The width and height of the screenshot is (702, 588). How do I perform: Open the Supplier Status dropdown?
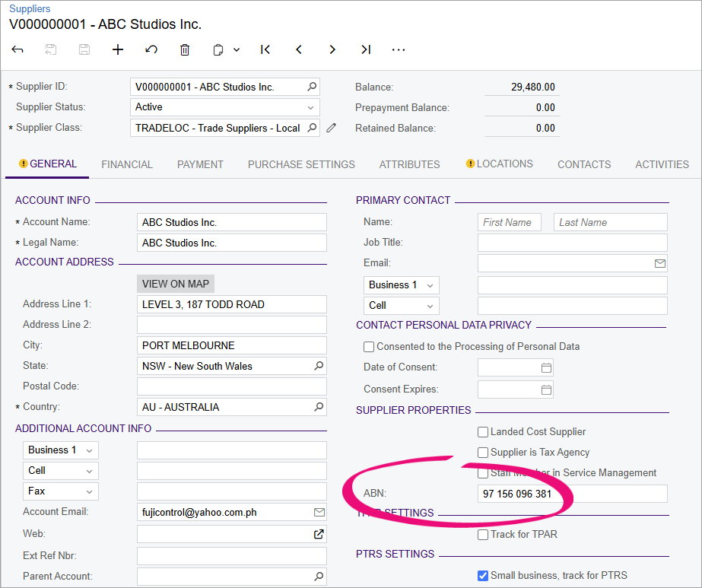coord(312,106)
